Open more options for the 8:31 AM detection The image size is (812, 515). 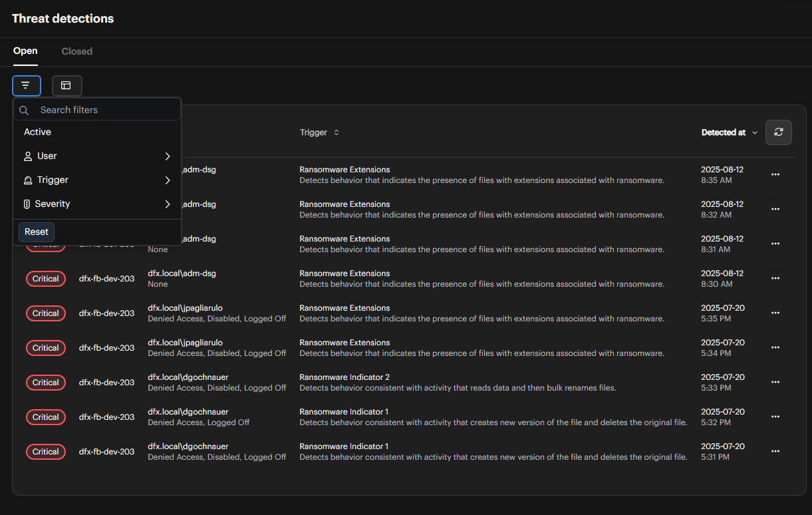(775, 244)
